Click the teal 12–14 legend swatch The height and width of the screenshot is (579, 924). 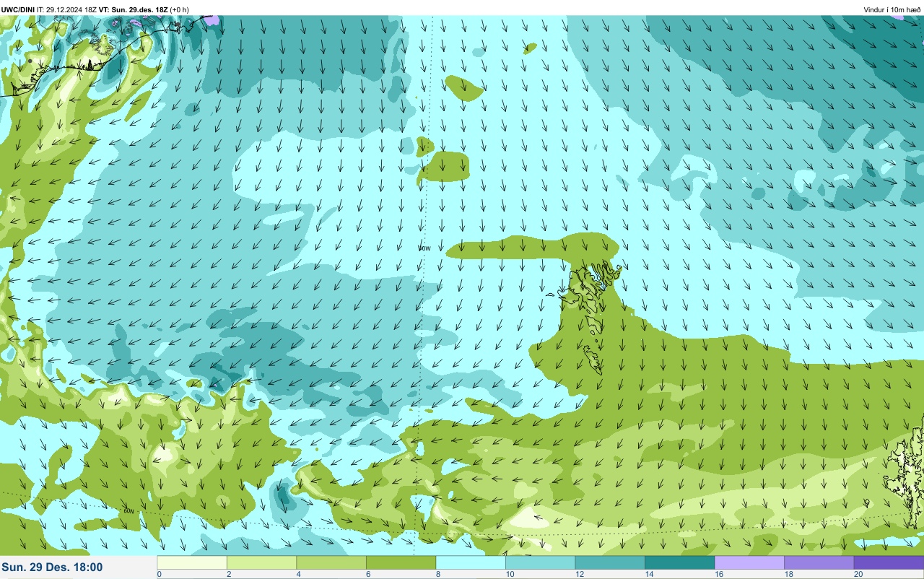(x=610, y=562)
